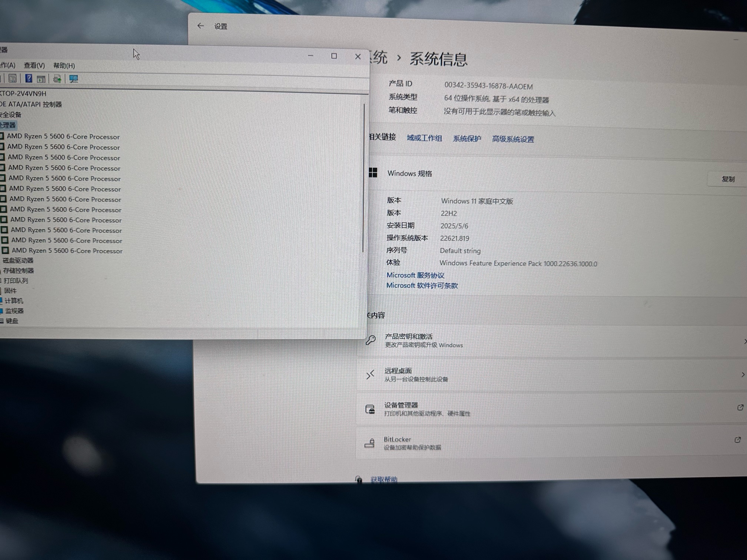Open 设备管理器 from related settings

[552, 409]
